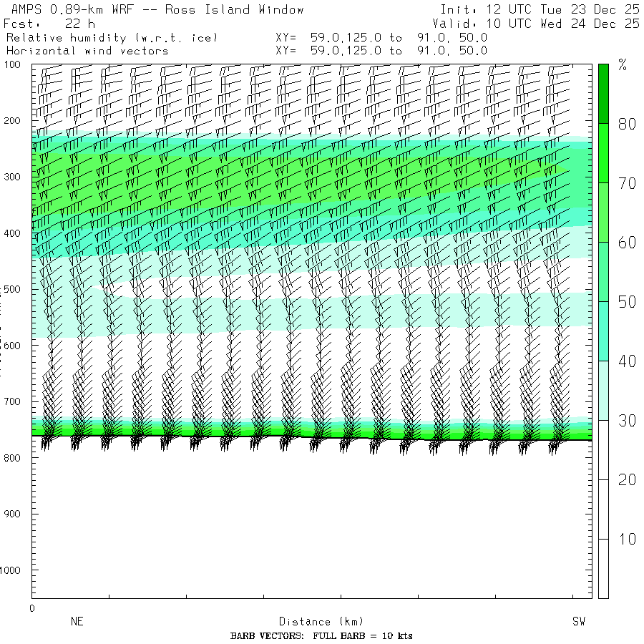
Task: Click the darkest green swatch atop the colorbar
Action: [x=603, y=93]
